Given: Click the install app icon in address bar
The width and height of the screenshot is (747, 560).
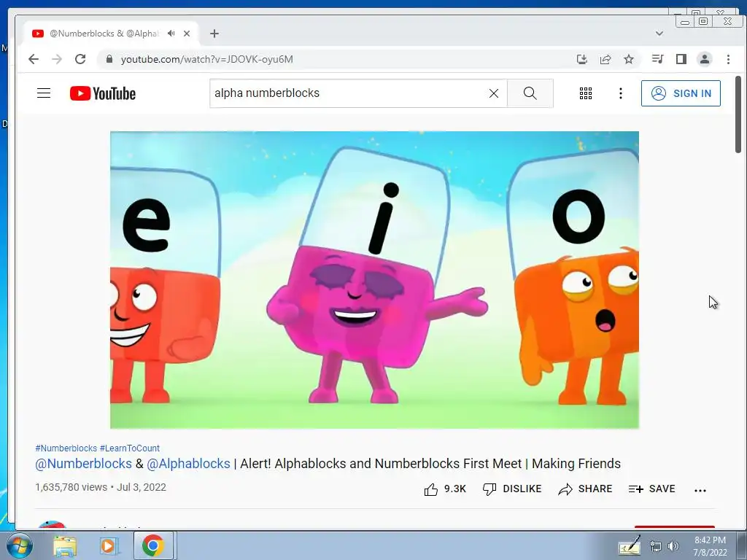Looking at the screenshot, I should (581, 59).
